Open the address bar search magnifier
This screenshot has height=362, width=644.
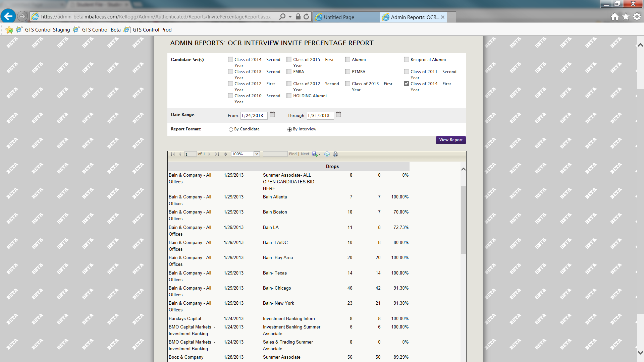[x=282, y=16]
